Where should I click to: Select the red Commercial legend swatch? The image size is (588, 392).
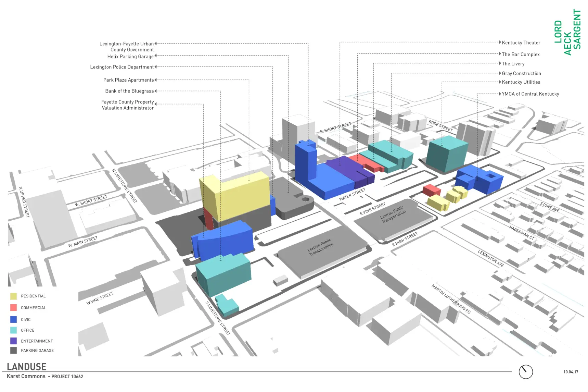tap(14, 308)
